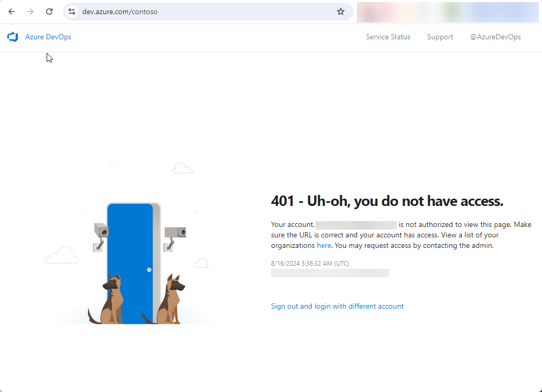Click the browser forward arrow

click(30, 12)
